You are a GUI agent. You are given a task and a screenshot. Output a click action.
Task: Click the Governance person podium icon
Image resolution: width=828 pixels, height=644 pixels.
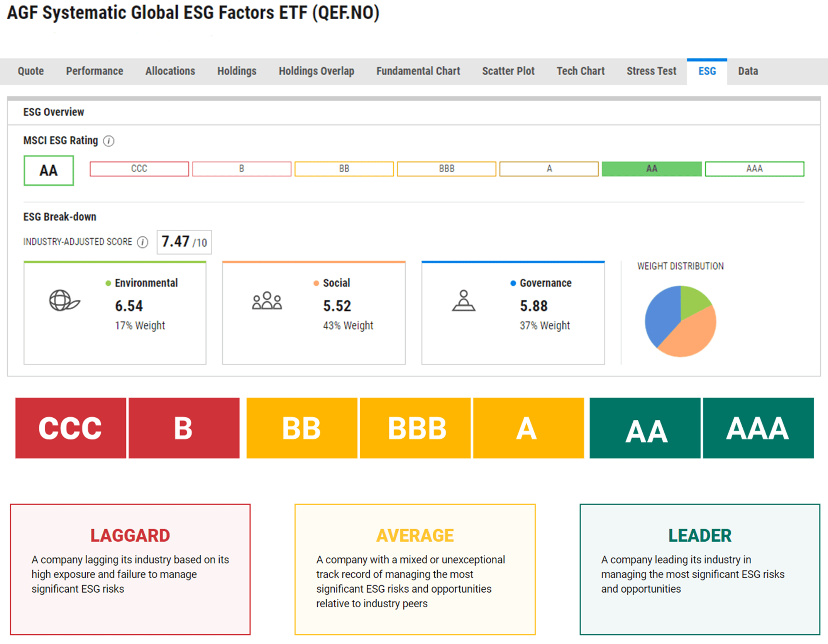(463, 301)
